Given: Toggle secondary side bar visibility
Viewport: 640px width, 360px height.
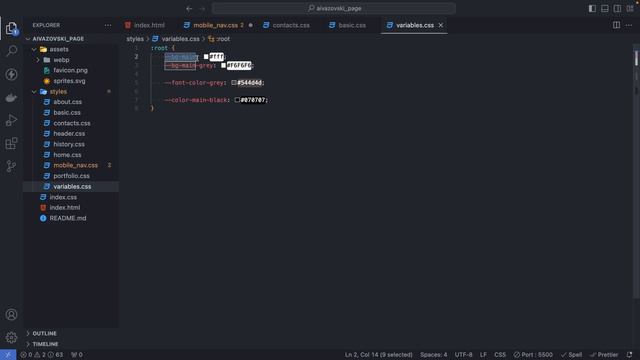Looking at the screenshot, I should [x=618, y=9].
